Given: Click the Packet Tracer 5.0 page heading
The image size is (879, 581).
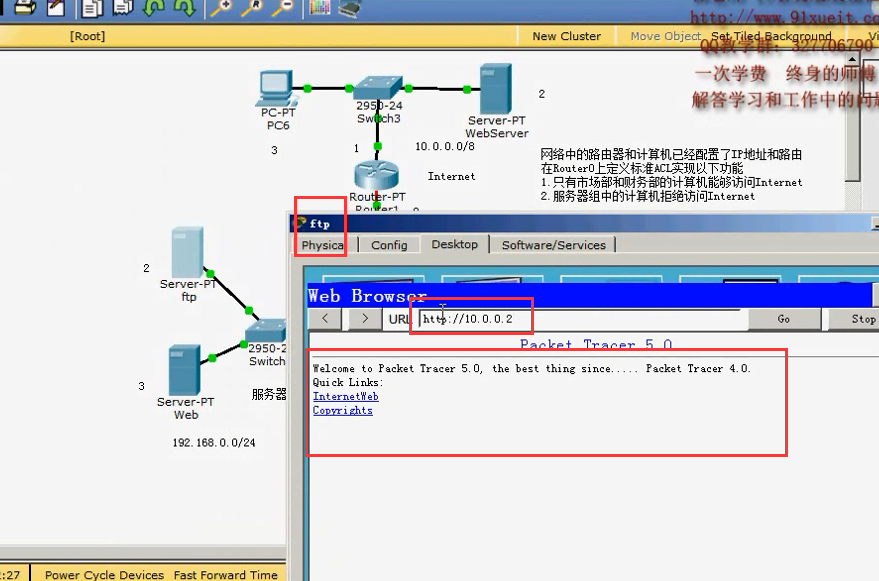Looking at the screenshot, I should (596, 344).
